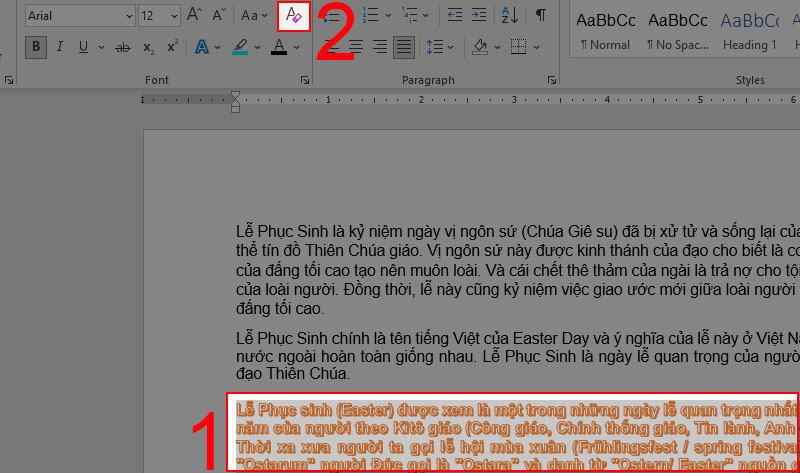Click the Decrease Indent icon
The height and width of the screenshot is (473, 800).
point(455,16)
